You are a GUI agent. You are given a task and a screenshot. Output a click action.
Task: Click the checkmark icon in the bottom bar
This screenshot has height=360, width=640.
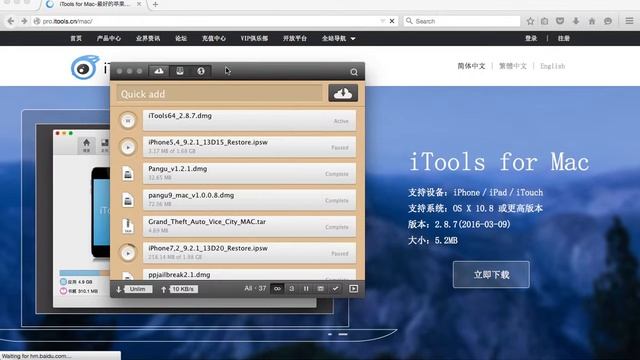click(x=335, y=289)
